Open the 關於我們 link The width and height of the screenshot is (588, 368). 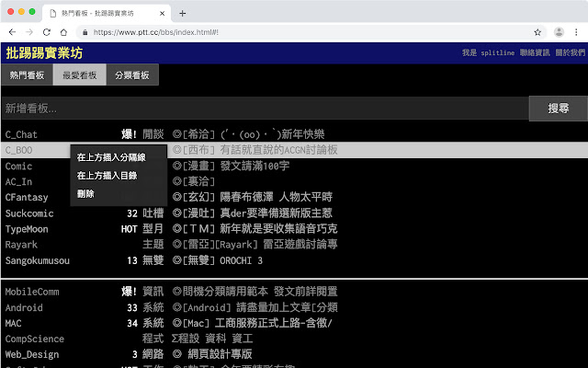570,52
